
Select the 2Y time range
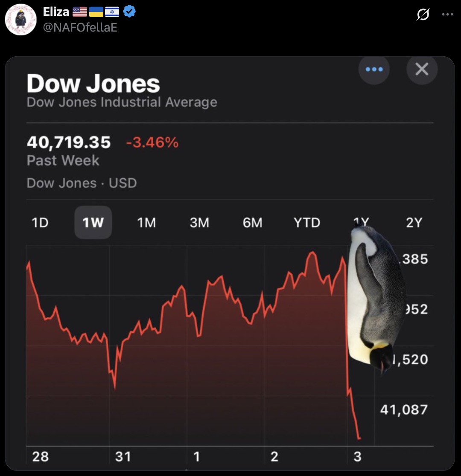coord(413,223)
